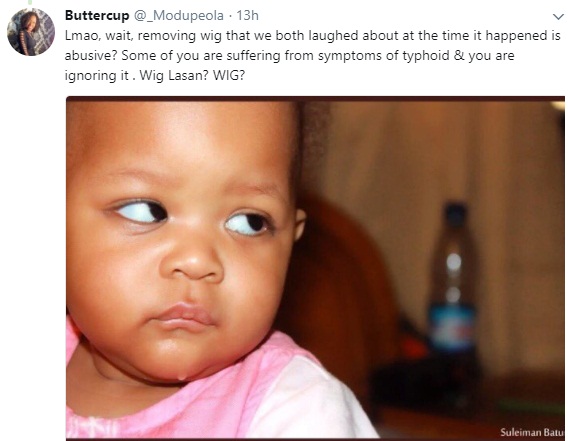568x441 pixels.
Task: Click the baby's visible ear in photo
Action: pos(300,225)
